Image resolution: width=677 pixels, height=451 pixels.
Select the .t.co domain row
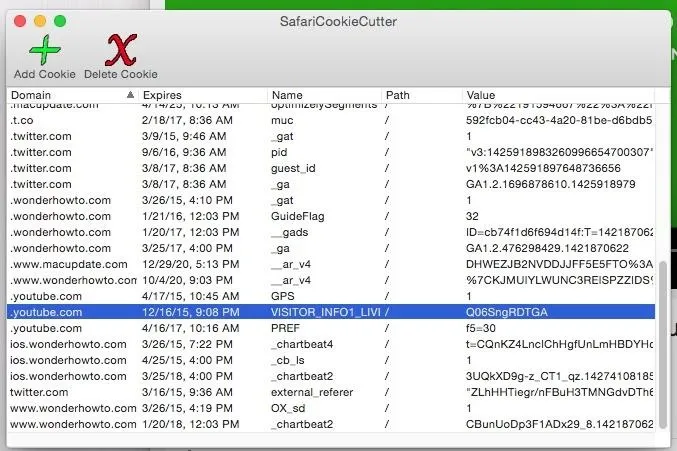click(x=331, y=120)
